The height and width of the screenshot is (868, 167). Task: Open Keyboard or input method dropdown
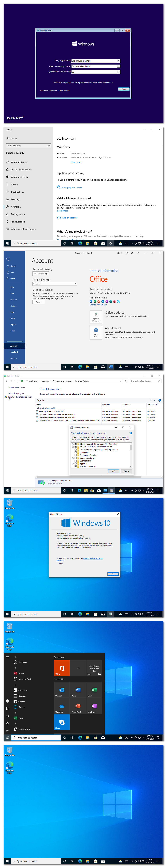(96, 72)
